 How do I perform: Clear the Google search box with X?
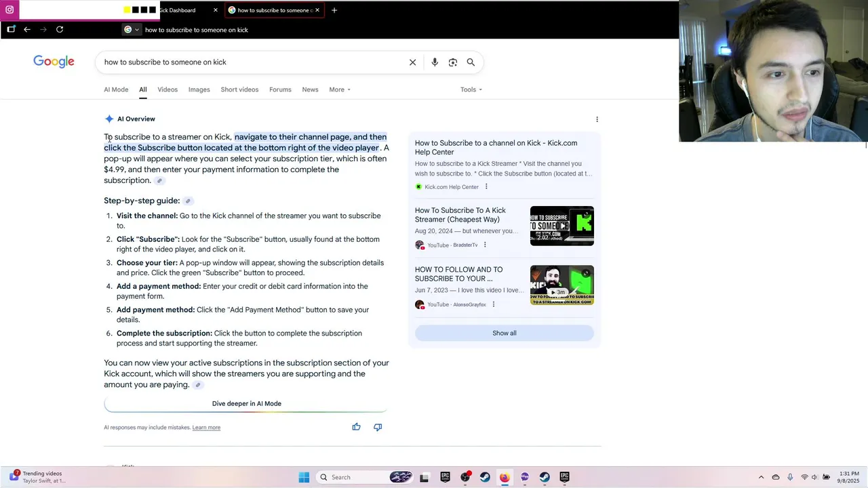(412, 62)
